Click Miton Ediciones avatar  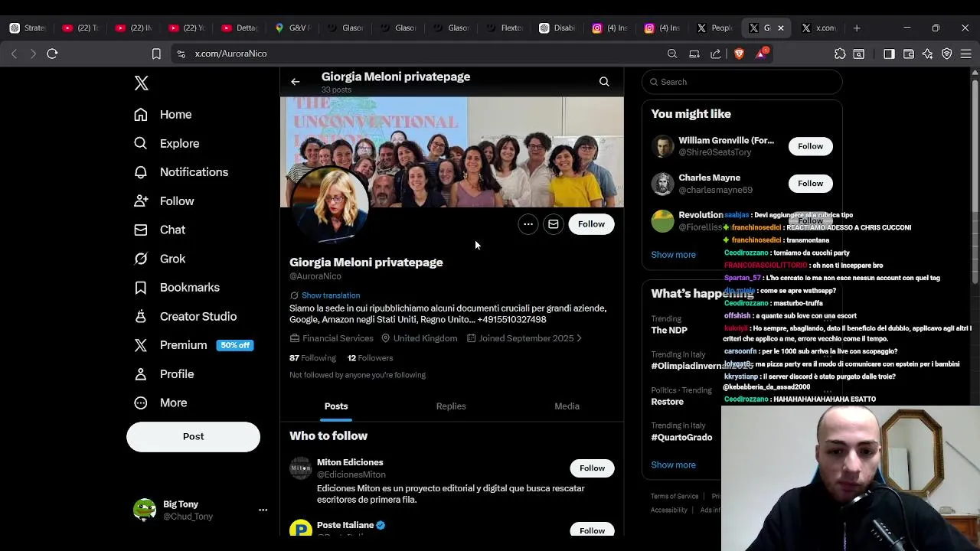301,468
